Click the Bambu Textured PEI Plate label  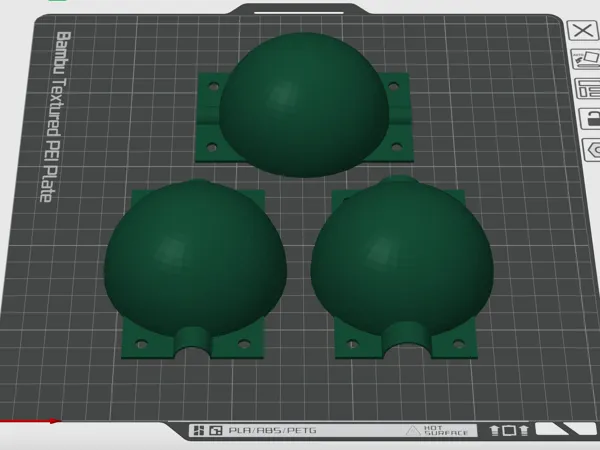point(55,117)
